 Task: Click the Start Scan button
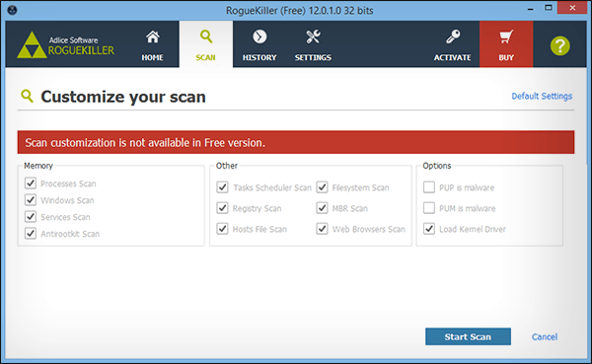coord(468,336)
